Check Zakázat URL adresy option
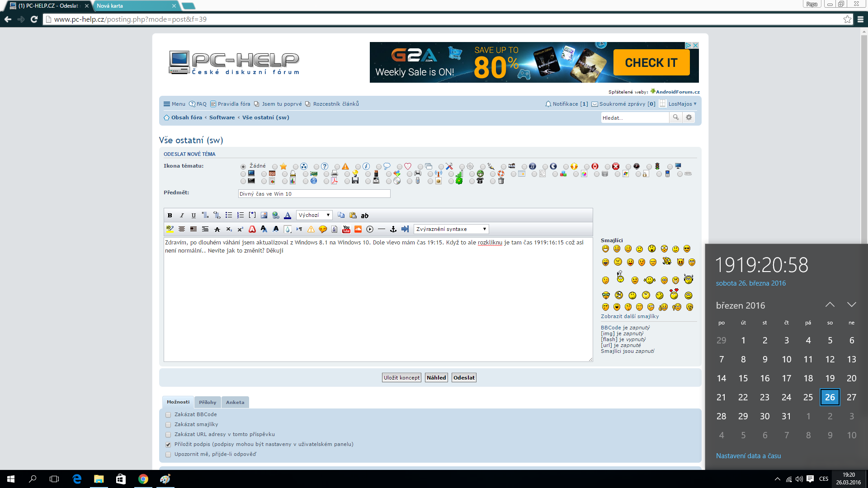868x488 pixels. [168, 435]
